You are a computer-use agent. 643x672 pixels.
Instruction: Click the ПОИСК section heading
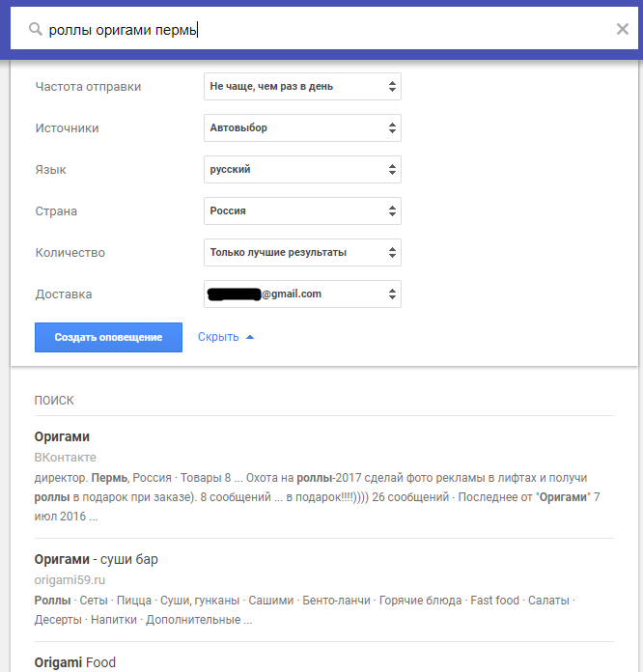pyautogui.click(x=54, y=401)
